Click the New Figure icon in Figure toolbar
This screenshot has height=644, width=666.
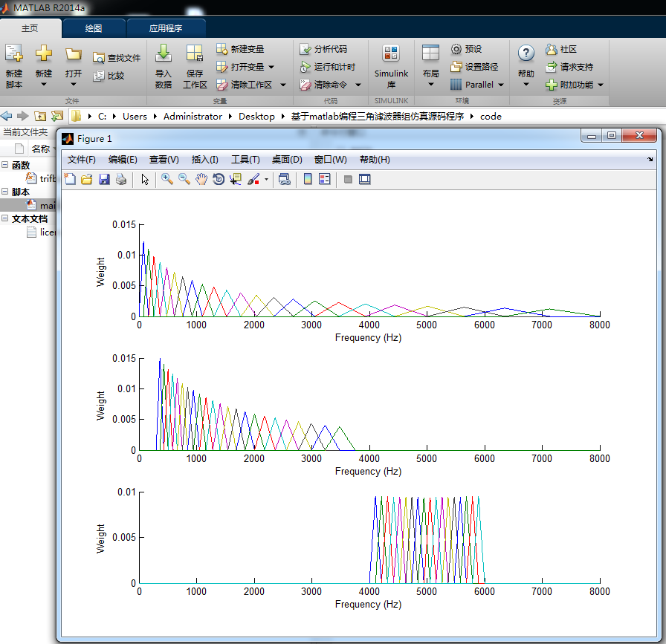tap(70, 179)
